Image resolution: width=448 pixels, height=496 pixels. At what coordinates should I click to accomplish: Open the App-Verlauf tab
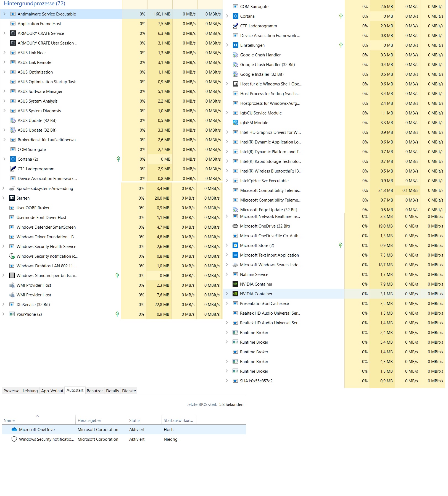52,391
